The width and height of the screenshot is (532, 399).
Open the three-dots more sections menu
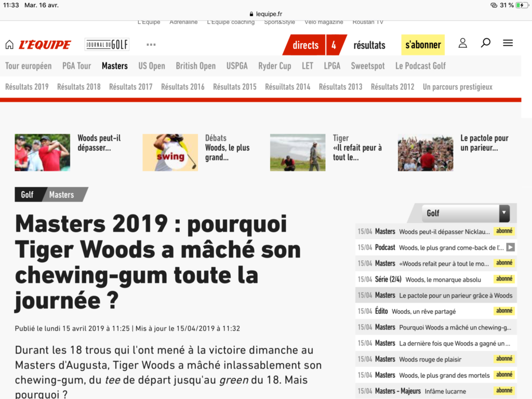coord(151,45)
